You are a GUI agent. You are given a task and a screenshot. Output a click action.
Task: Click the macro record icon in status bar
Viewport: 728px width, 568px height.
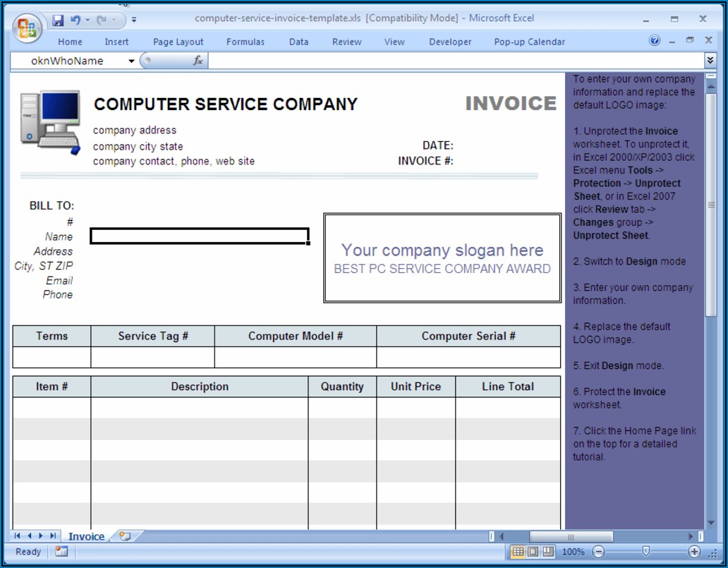[61, 552]
